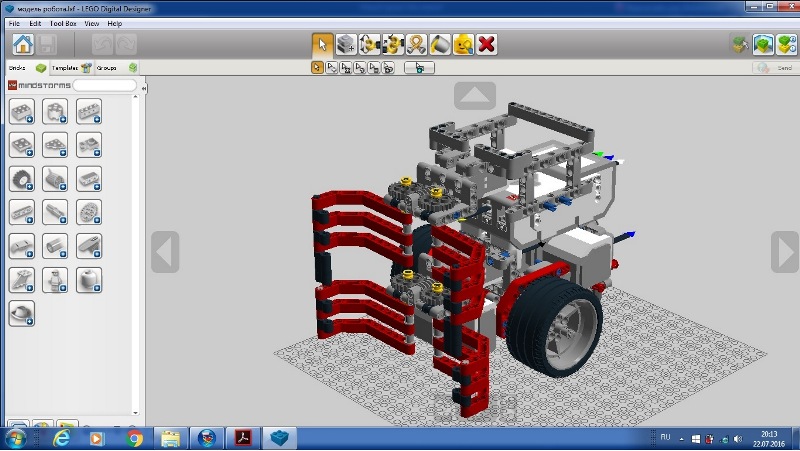
Task: Switch to the Groups tab
Action: point(117,68)
